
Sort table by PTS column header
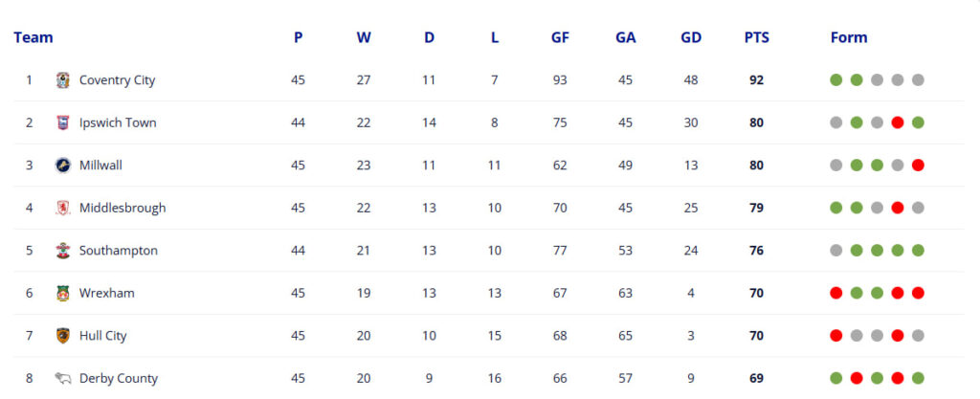[756, 38]
